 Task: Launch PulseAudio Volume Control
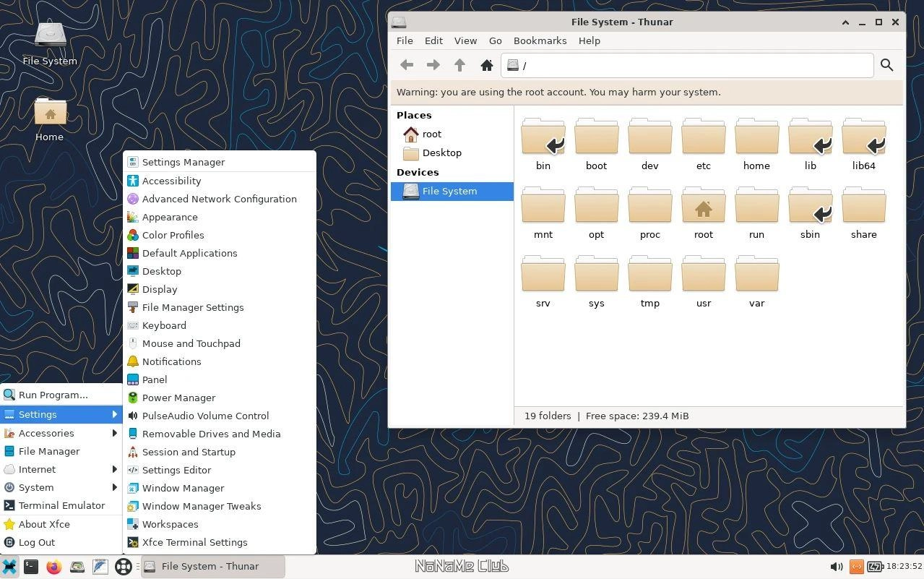[x=220, y=416]
